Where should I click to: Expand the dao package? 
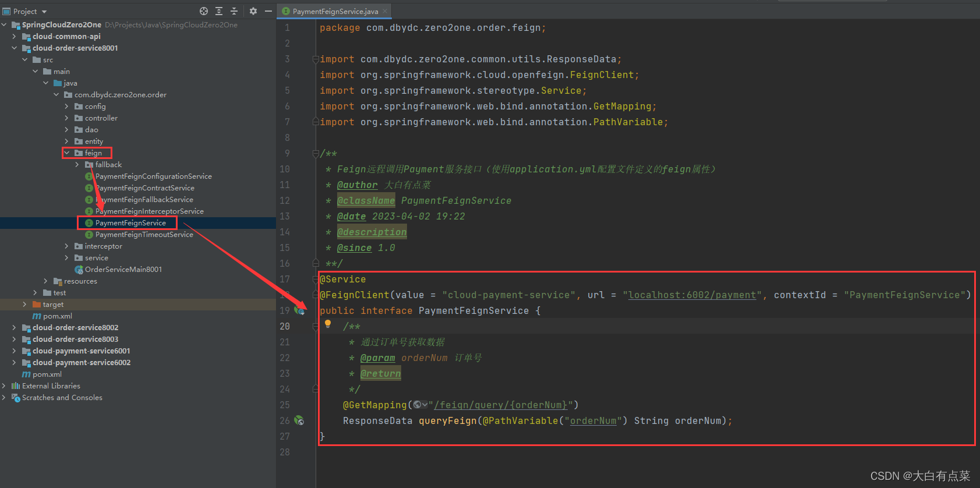(x=67, y=130)
